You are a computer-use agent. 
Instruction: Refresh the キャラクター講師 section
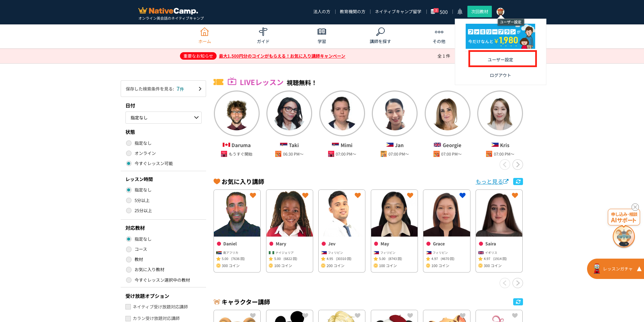(518, 302)
